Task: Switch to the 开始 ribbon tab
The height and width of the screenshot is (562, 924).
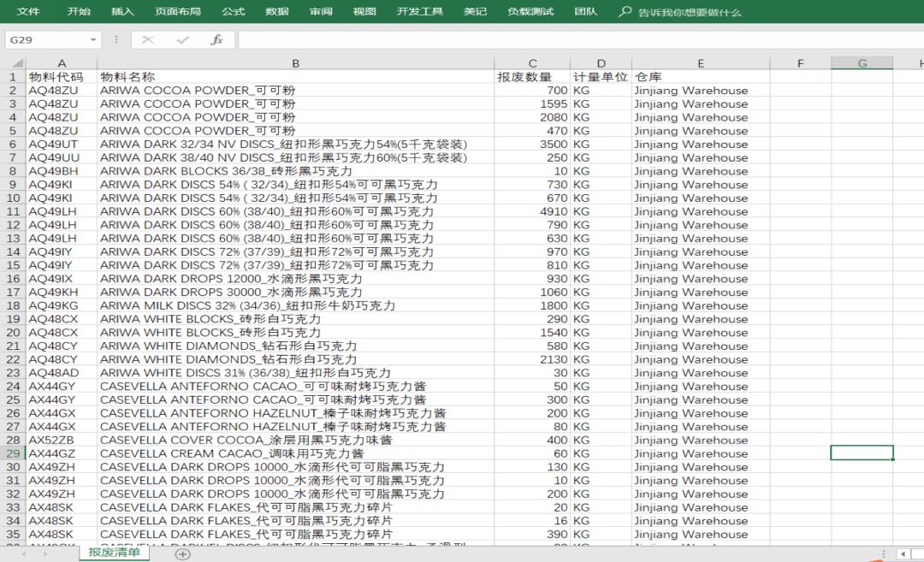Action: (79, 12)
